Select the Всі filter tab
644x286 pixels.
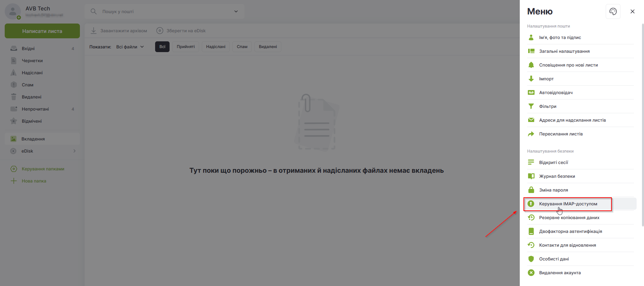click(162, 47)
